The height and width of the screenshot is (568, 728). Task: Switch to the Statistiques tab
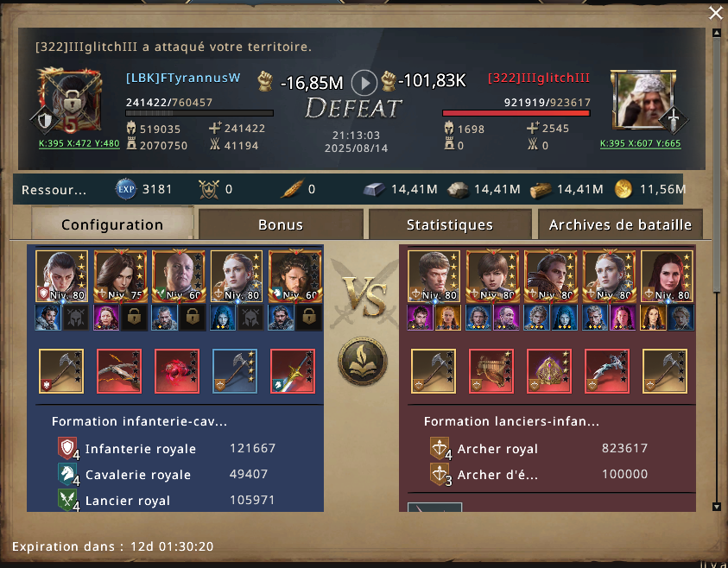click(449, 224)
